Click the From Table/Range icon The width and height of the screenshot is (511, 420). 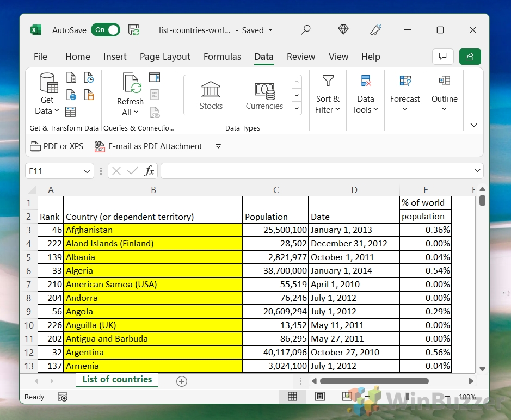pos(70,112)
